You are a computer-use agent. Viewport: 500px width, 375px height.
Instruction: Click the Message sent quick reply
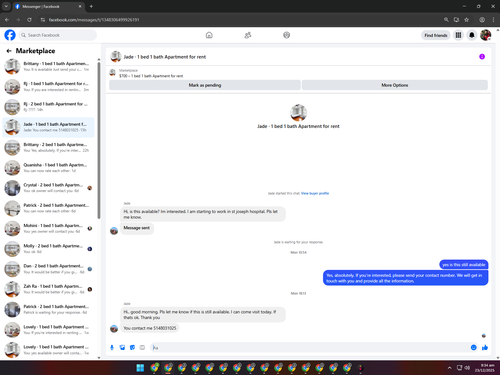(x=137, y=228)
